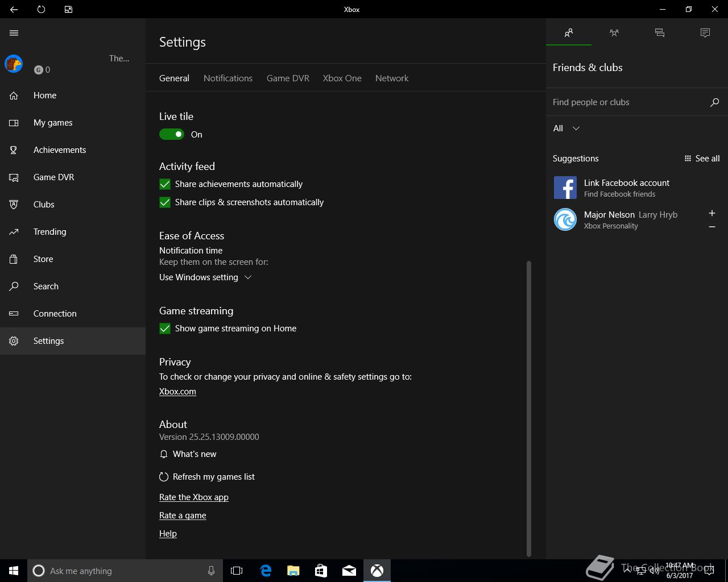728x582 pixels.
Task: Open the Friends tab icon in right panel
Action: [569, 33]
